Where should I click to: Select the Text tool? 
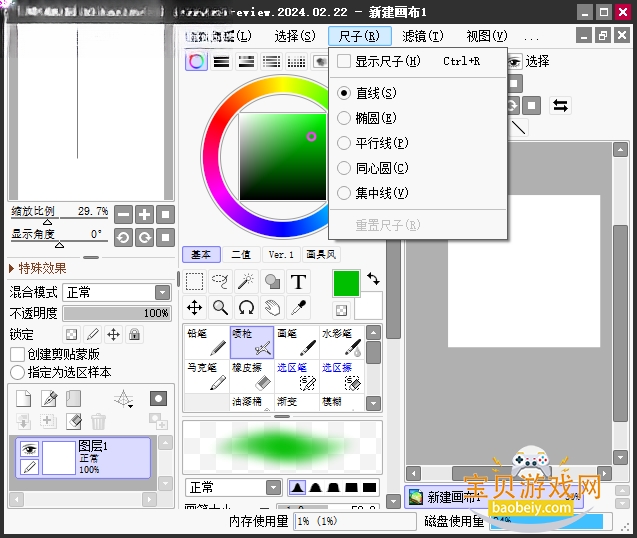299,281
